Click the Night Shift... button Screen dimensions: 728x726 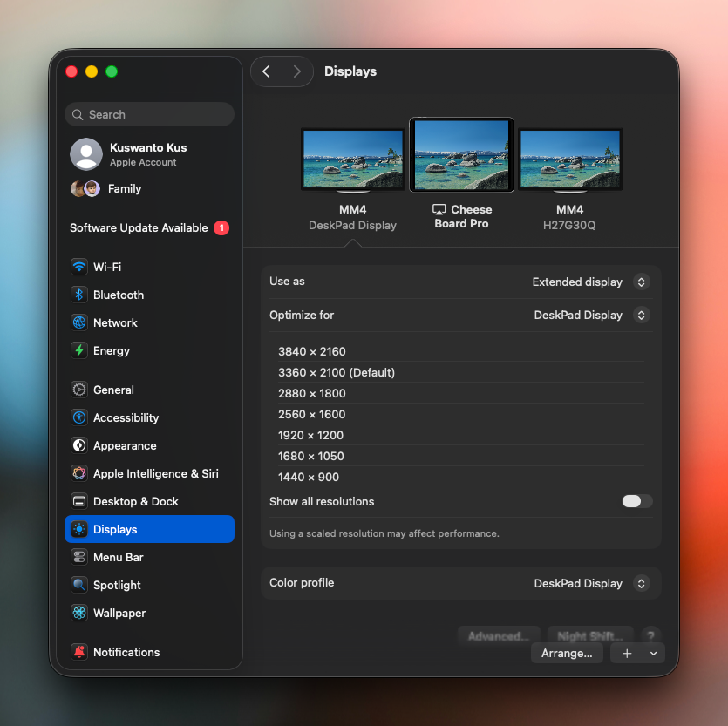(590, 636)
